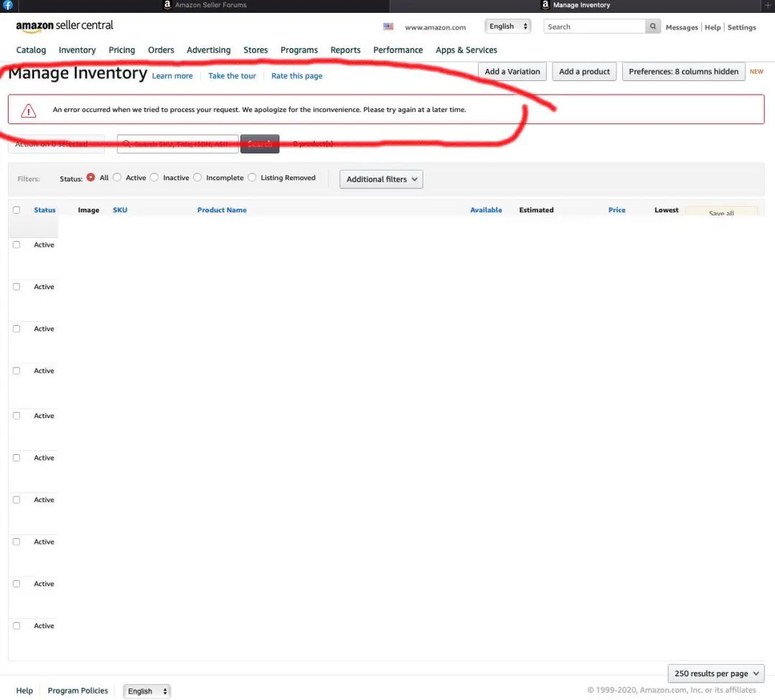The width and height of the screenshot is (775, 700).
Task: Sort by the Product Name column header
Action: point(222,210)
